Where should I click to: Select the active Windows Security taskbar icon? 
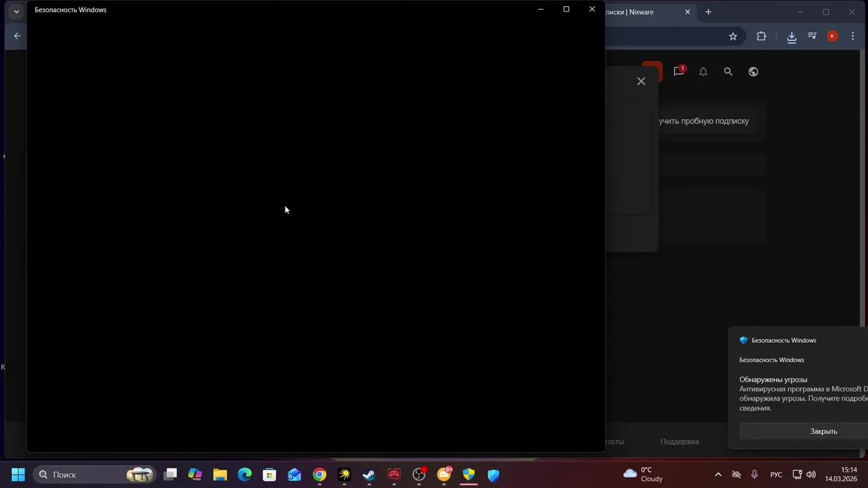click(x=469, y=474)
